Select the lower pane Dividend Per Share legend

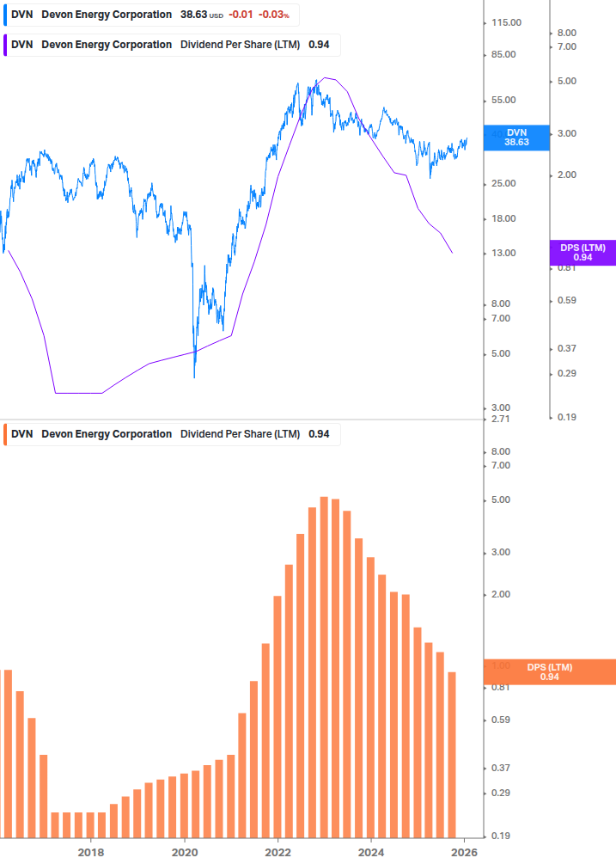pos(172,434)
